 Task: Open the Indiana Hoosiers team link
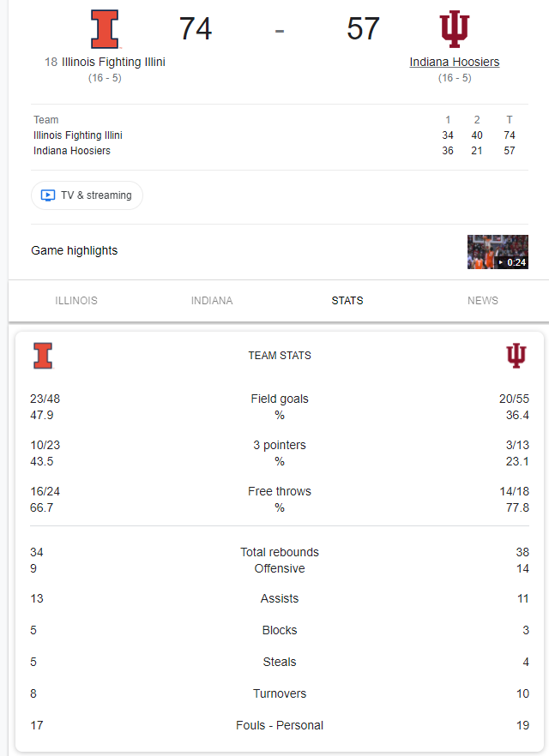point(455,62)
